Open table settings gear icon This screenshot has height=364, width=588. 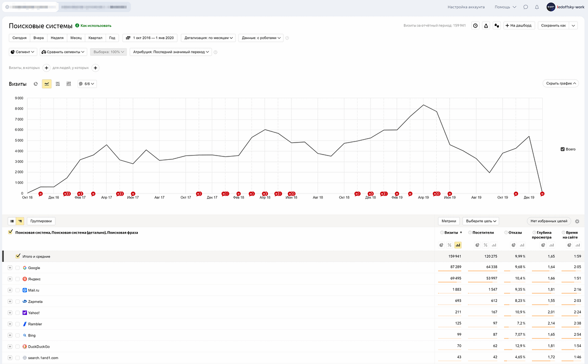577,221
